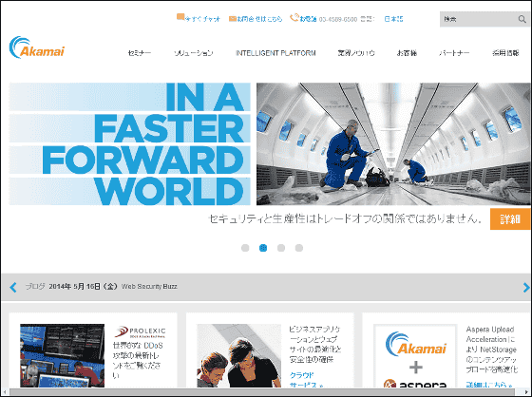This screenshot has height=397, width=532.
Task: Open the Web Security Buzz blog entry
Action: point(149,287)
